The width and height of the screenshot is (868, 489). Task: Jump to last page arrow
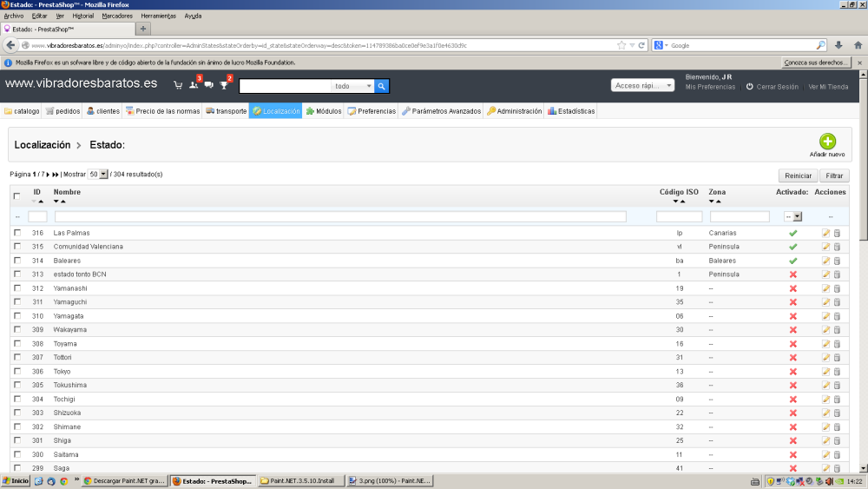point(56,175)
